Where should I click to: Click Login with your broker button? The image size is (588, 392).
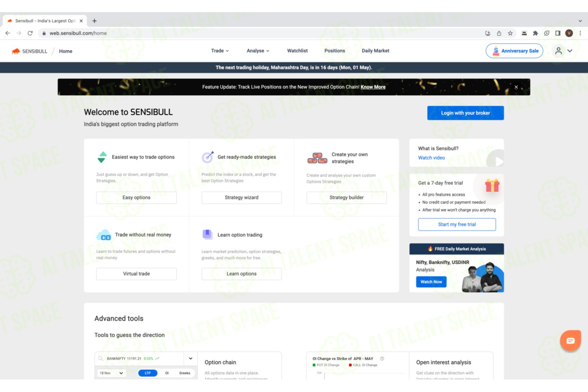(x=465, y=113)
